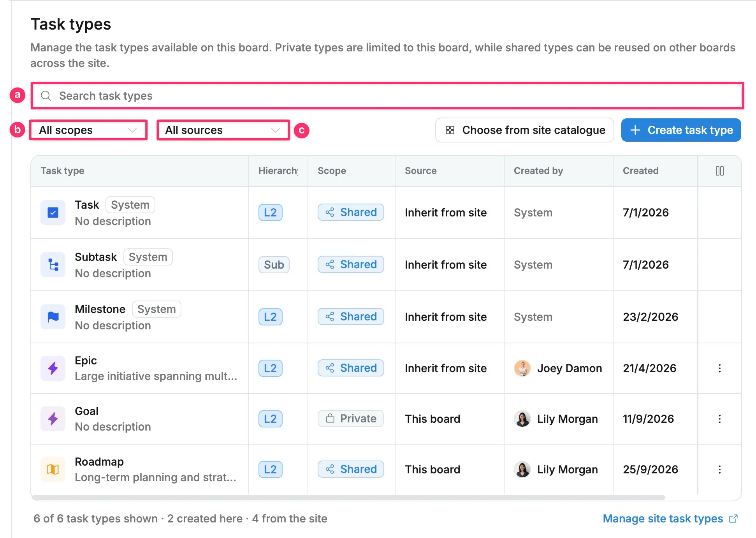Focus the Search task types field
756x538 pixels.
[x=387, y=96]
